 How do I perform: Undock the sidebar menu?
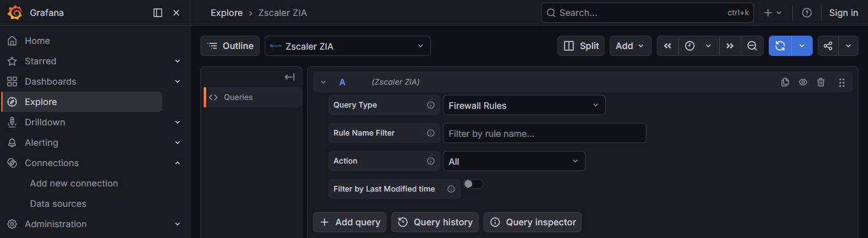point(158,13)
